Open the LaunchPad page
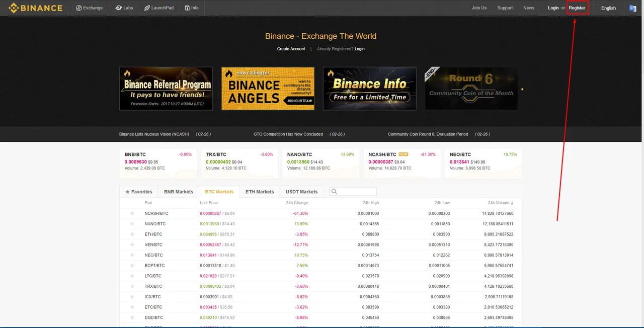Viewport: 644px width, 328px height. pyautogui.click(x=158, y=8)
